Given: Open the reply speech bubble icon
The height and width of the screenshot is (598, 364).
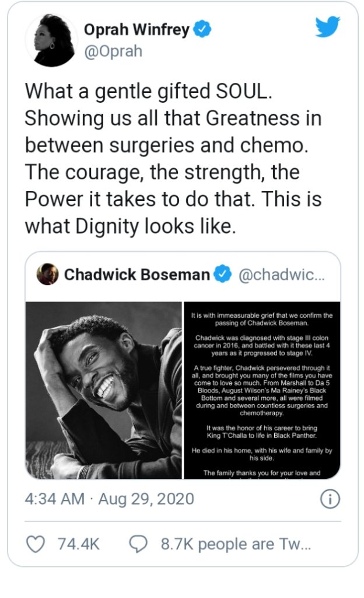Looking at the screenshot, I should pos(138,544).
